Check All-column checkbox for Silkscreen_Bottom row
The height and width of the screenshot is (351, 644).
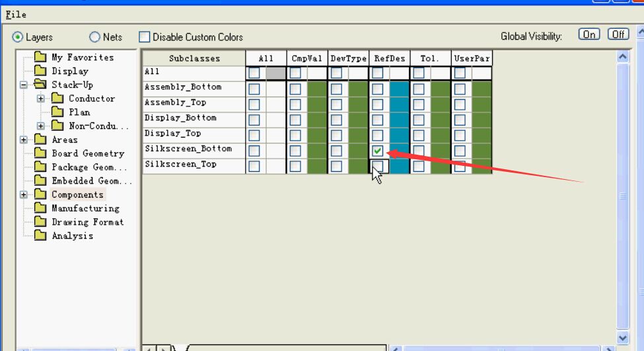[x=254, y=151]
